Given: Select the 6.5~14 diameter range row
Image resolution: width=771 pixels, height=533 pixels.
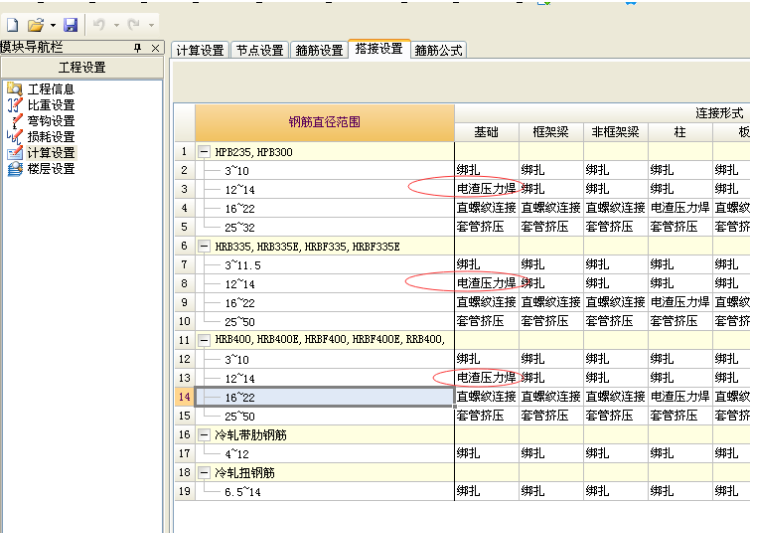Looking at the screenshot, I should tap(325, 491).
